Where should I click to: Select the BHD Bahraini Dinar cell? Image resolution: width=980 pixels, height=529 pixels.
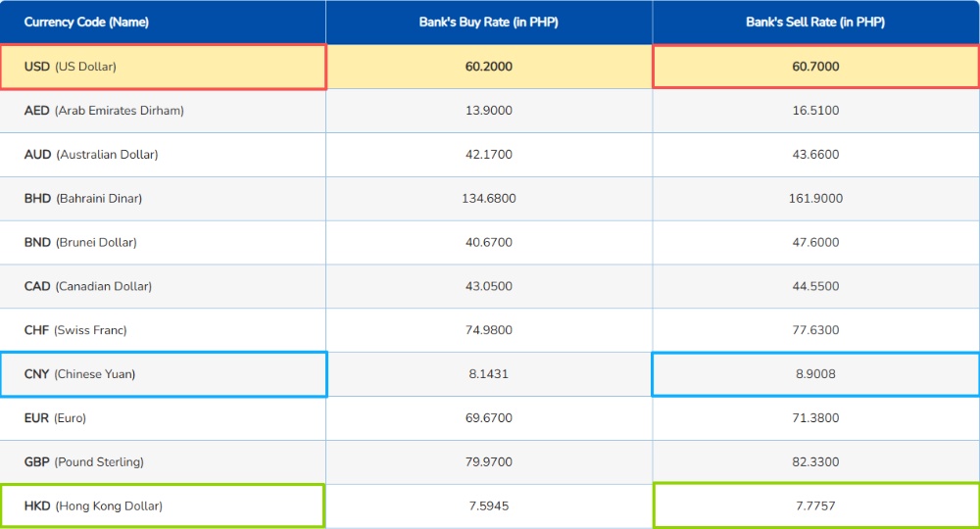(83, 199)
